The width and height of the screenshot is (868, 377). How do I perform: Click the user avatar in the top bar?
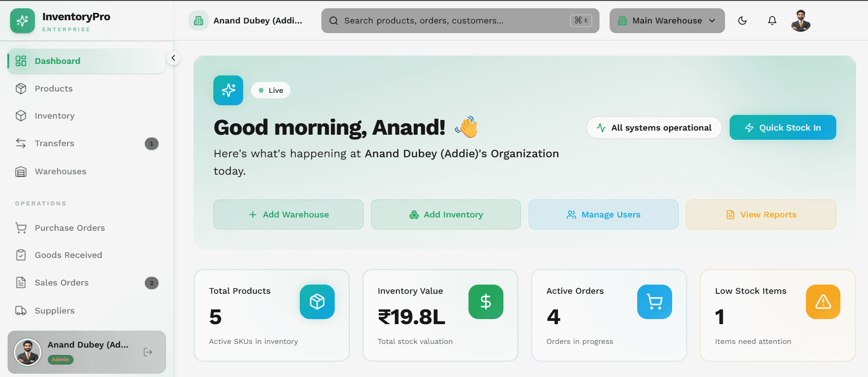(x=801, y=21)
